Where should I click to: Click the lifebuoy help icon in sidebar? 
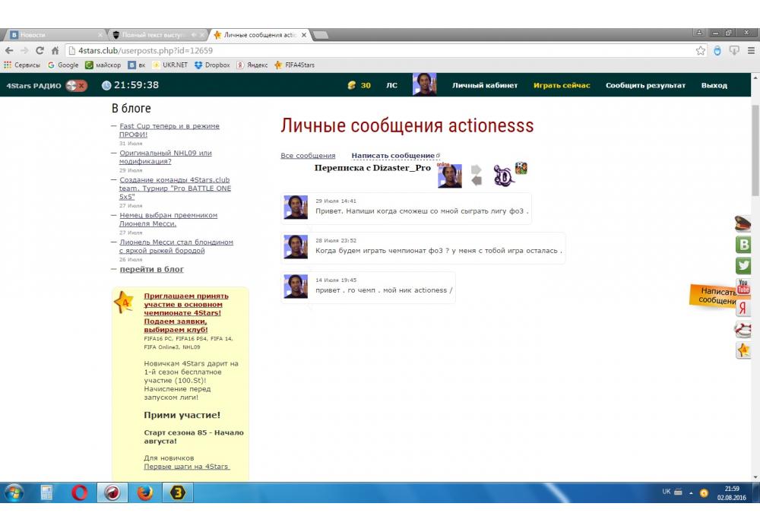click(743, 329)
